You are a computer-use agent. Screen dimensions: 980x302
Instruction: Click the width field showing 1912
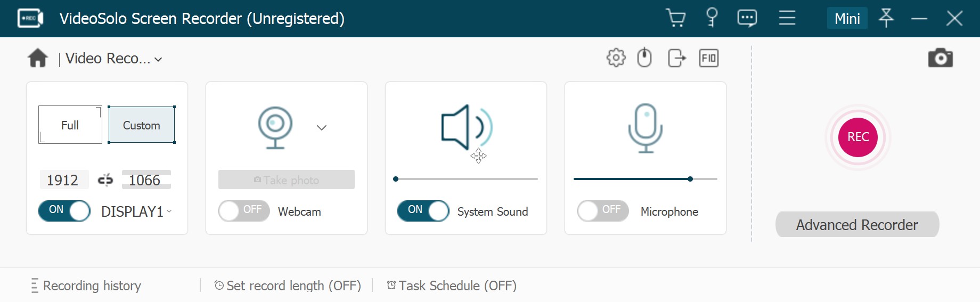[63, 180]
